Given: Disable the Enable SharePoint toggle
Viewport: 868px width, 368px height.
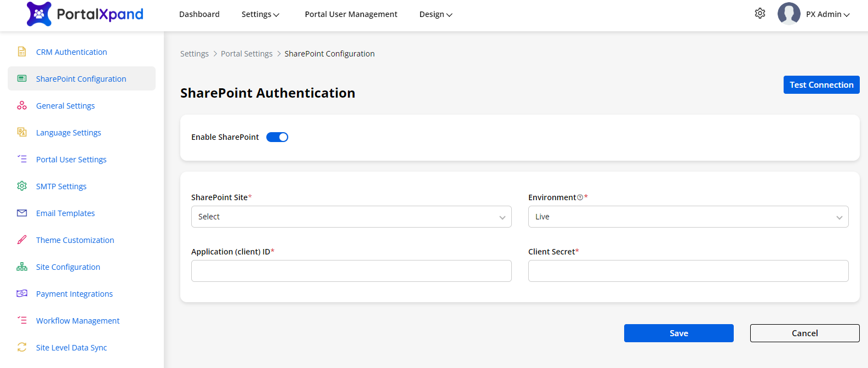Looking at the screenshot, I should click(277, 137).
